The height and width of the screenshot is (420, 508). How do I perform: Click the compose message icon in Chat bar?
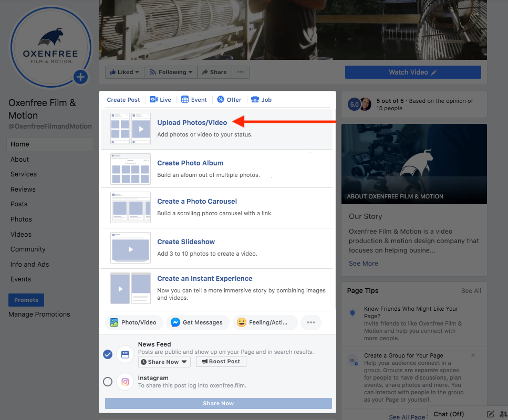491,414
